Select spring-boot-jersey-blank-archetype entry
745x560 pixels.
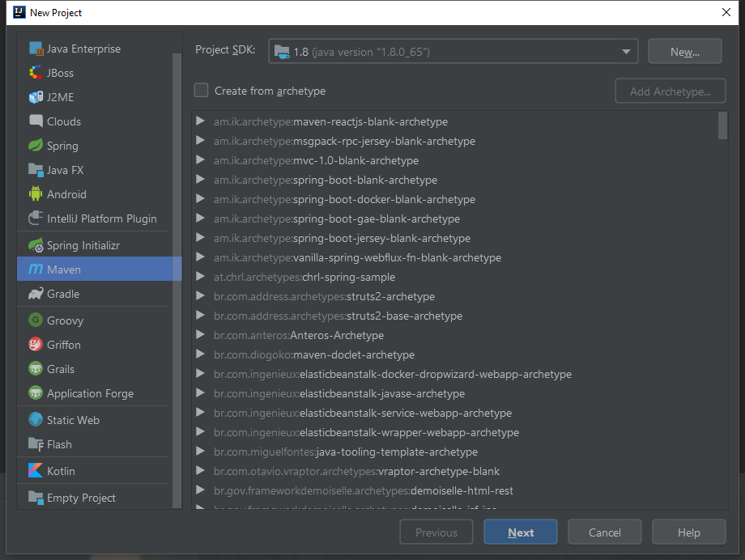point(342,239)
